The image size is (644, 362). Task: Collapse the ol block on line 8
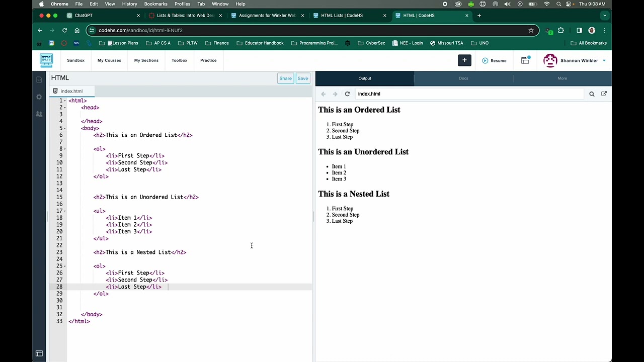[x=65, y=149]
